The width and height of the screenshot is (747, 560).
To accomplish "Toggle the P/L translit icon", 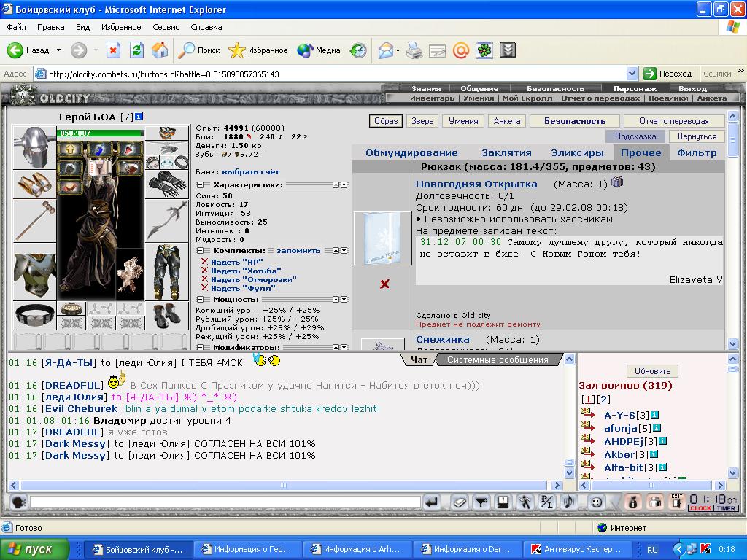I will (x=547, y=502).
